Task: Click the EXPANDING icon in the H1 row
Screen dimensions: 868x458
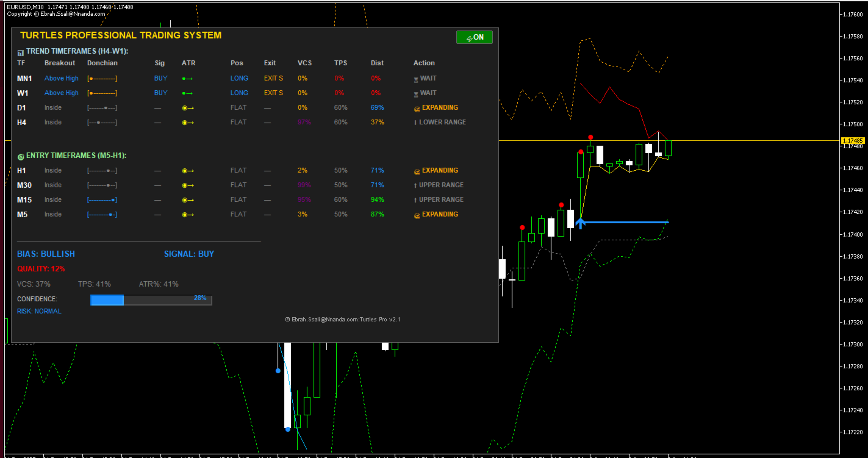Action: point(417,171)
